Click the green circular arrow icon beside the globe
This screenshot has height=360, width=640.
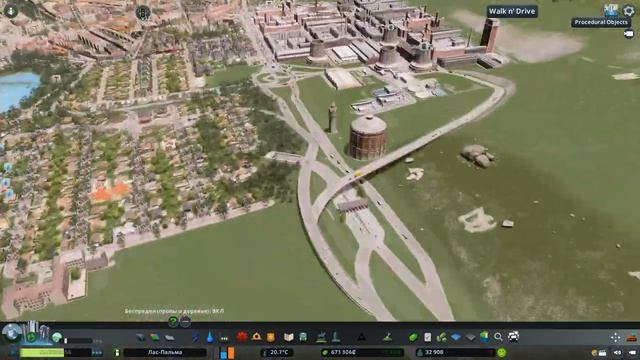click(x=31, y=337)
